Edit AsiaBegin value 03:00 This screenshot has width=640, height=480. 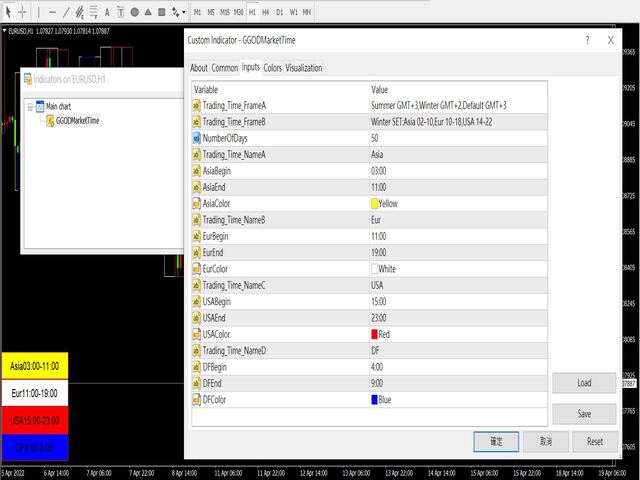(x=458, y=171)
